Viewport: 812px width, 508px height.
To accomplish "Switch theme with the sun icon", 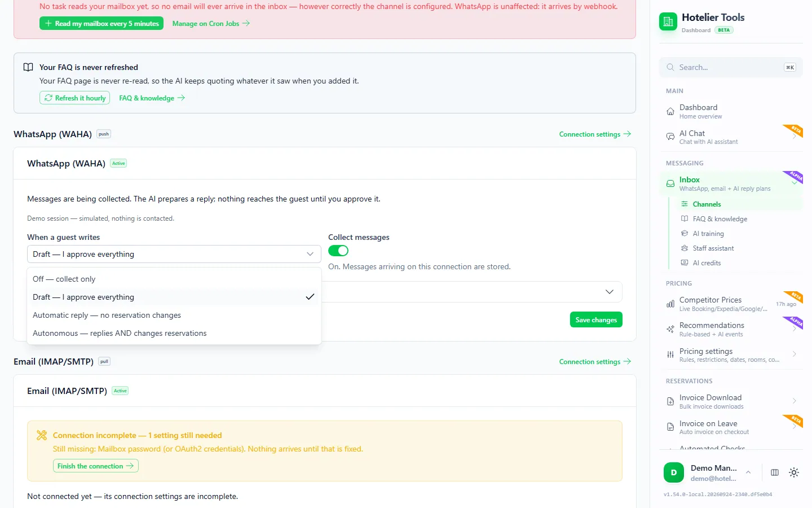I will (x=794, y=472).
